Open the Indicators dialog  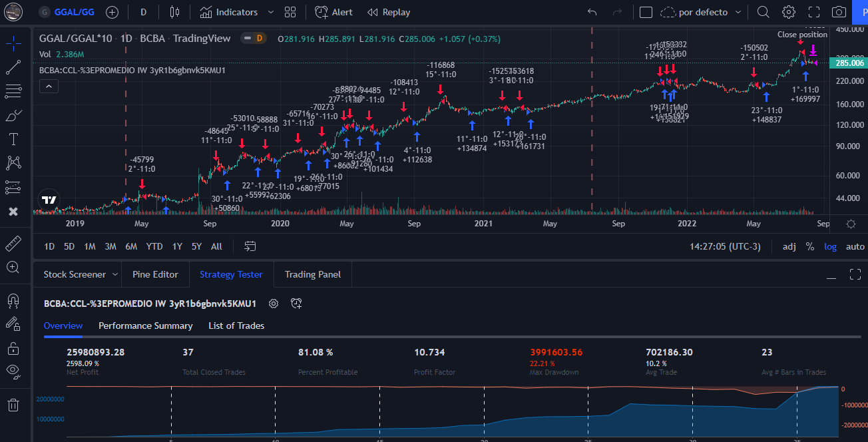(228, 12)
